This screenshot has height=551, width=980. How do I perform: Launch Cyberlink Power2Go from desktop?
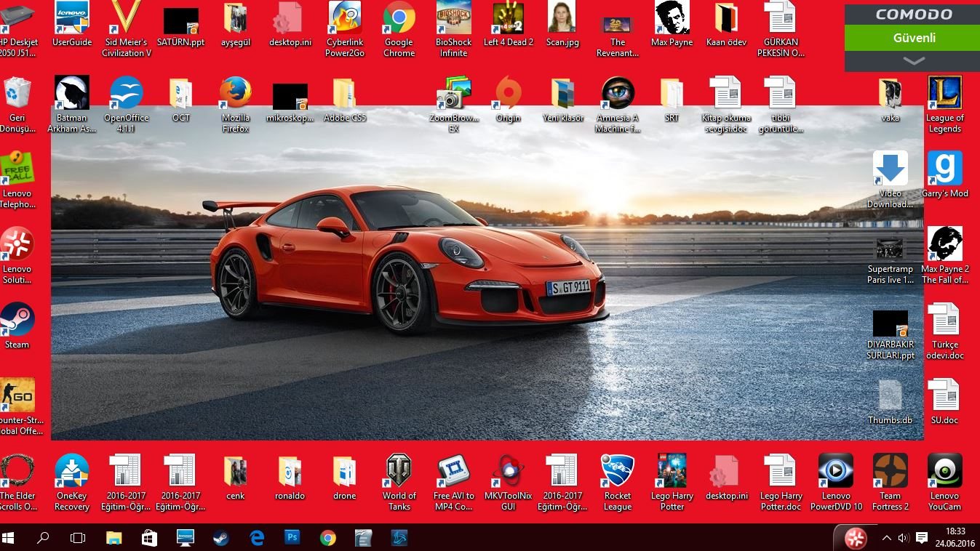(345, 29)
